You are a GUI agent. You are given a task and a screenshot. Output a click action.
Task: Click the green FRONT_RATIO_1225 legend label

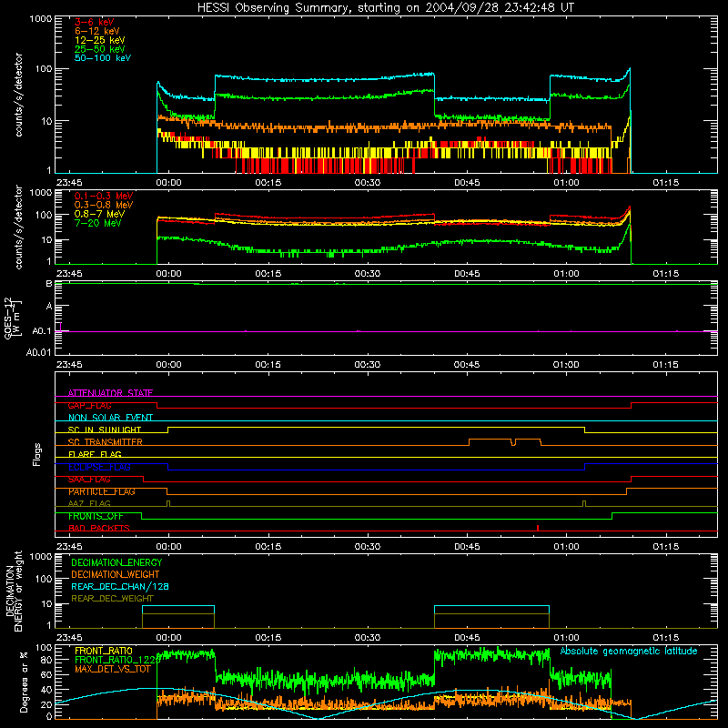coord(117,660)
